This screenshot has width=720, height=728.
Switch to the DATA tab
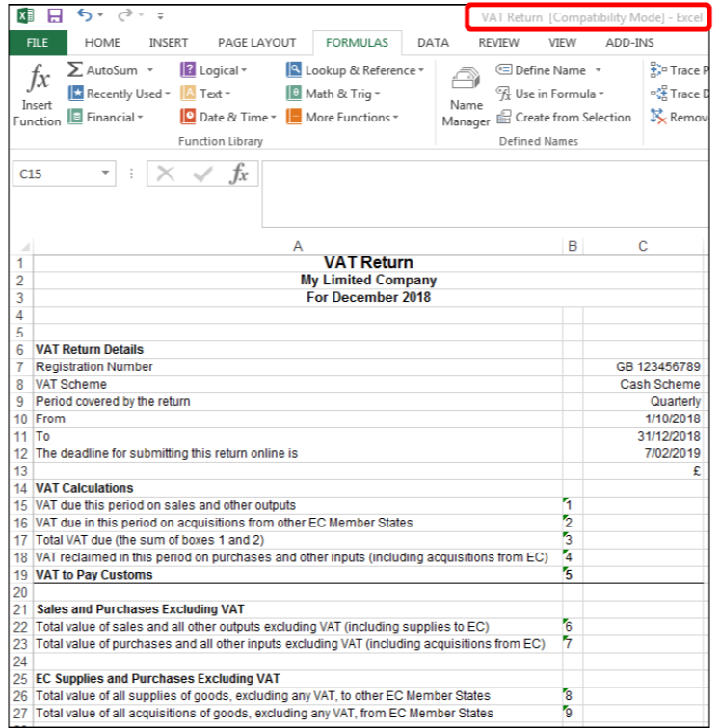pos(433,42)
